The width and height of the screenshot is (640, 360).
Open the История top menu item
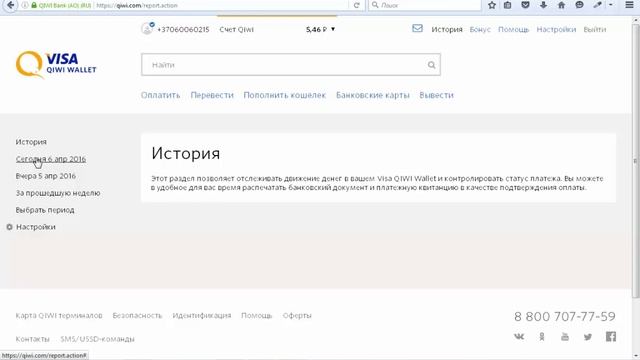[x=447, y=29]
